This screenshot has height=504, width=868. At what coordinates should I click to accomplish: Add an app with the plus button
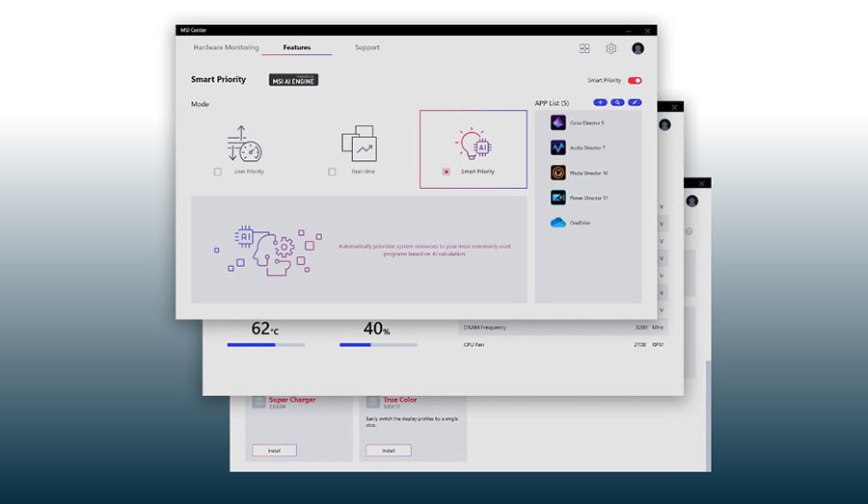pos(600,102)
